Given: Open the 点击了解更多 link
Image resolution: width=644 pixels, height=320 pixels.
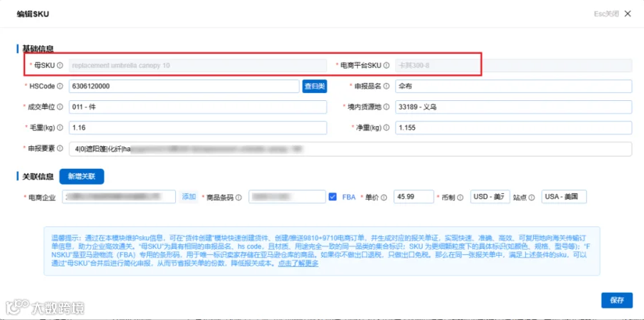Looking at the screenshot, I should (x=298, y=263).
